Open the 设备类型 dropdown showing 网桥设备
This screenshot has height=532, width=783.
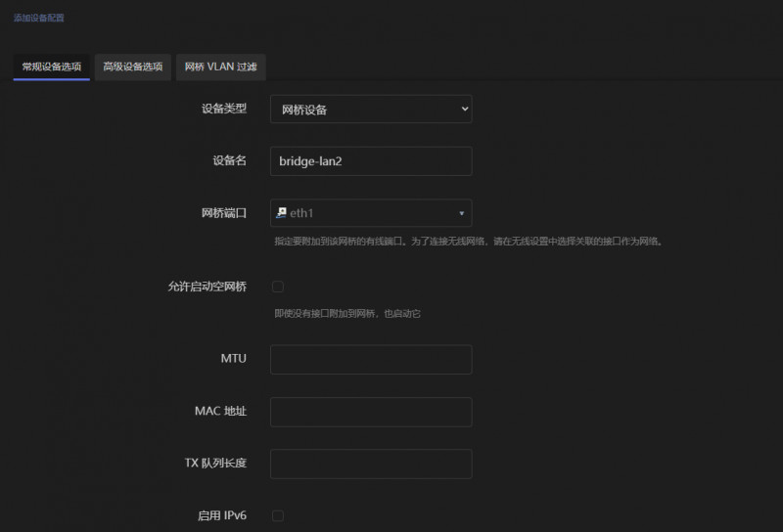(370, 110)
